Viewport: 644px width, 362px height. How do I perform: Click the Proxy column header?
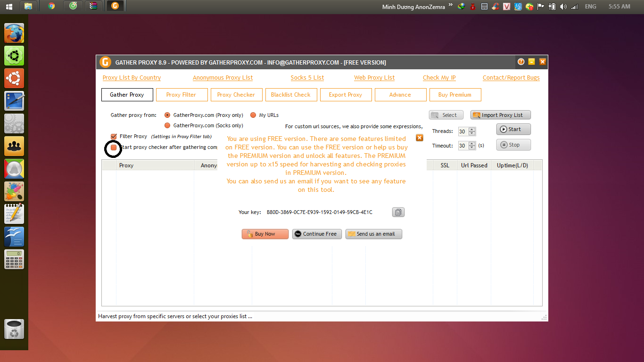tap(156, 165)
